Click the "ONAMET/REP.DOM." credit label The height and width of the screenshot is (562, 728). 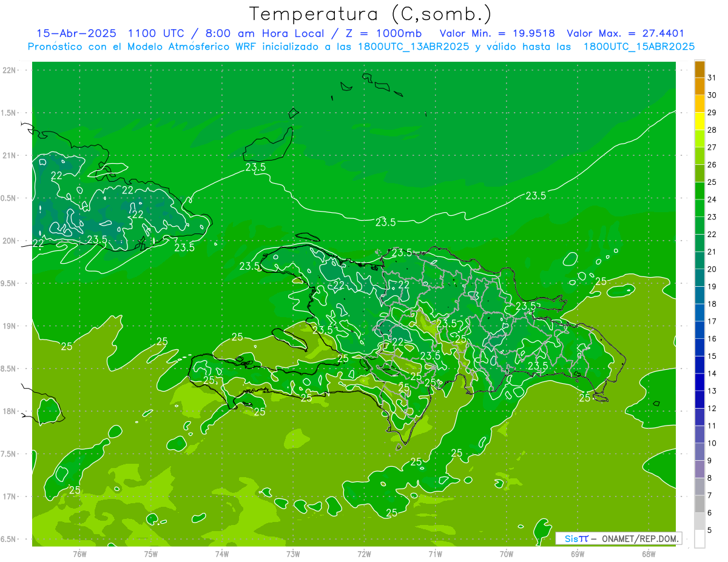639,538
